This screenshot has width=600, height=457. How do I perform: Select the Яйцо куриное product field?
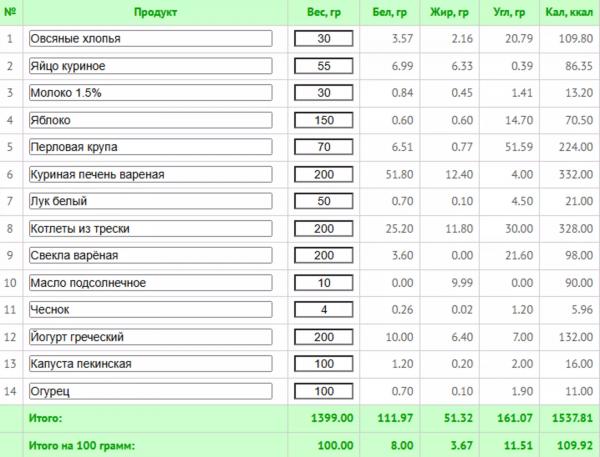(x=150, y=66)
